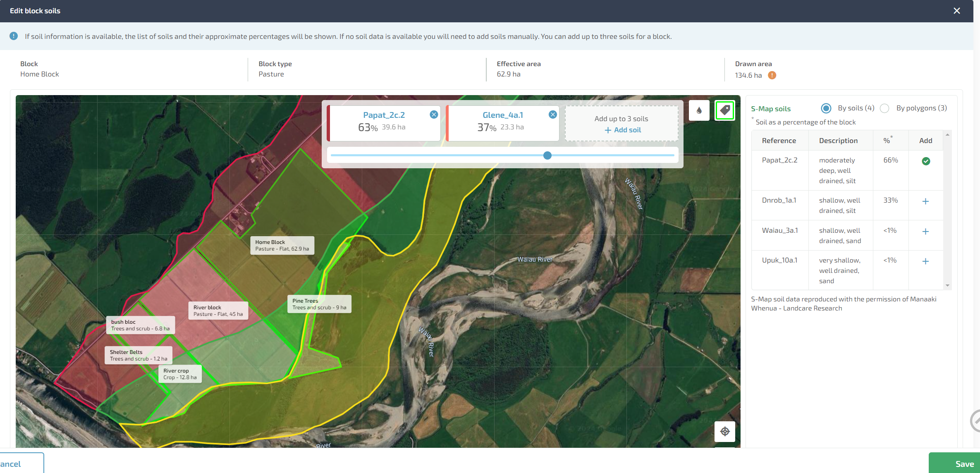Select the By polygons (3) radio button

[885, 108]
